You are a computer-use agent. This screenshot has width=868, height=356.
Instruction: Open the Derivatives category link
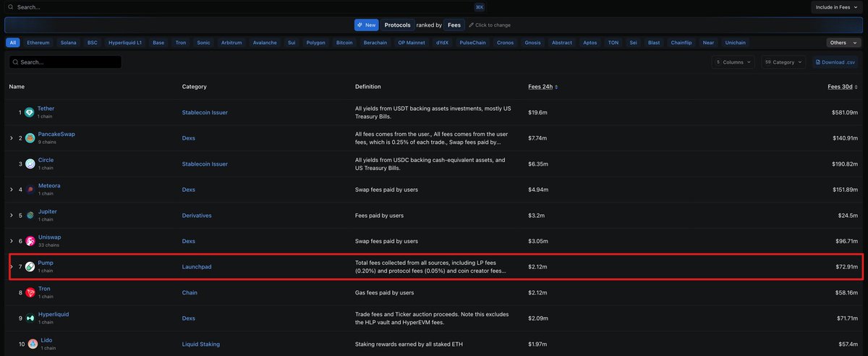pyautogui.click(x=197, y=215)
